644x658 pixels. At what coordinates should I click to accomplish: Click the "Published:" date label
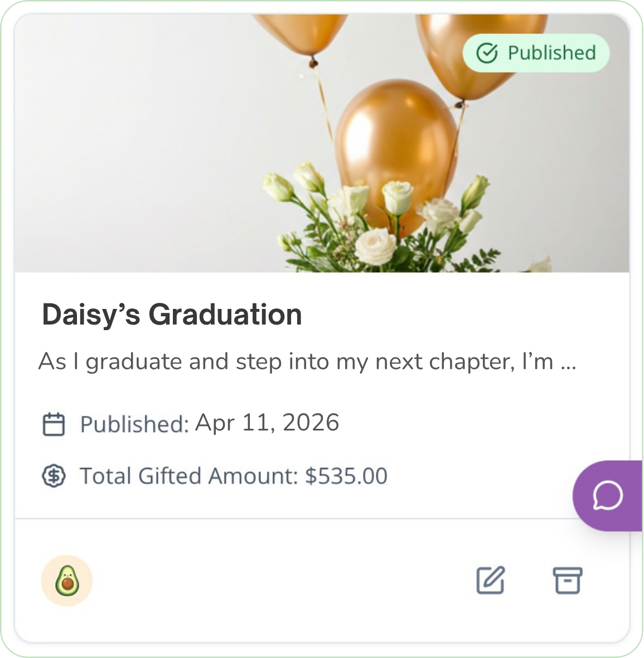tap(134, 424)
